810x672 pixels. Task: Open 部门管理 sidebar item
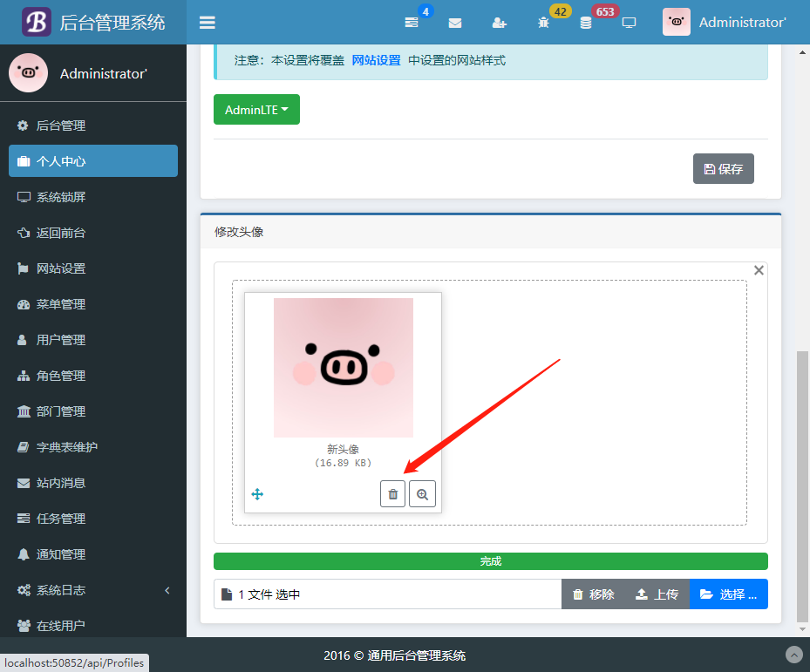coord(93,411)
